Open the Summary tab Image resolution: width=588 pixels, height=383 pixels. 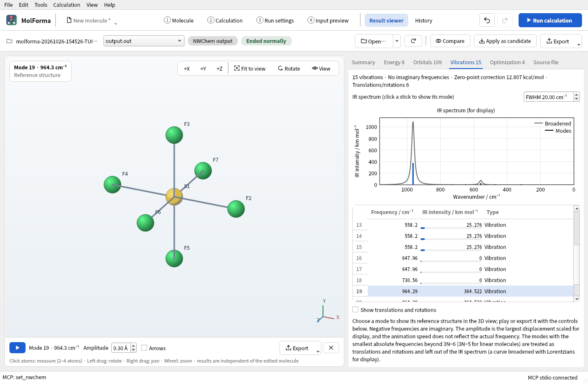pos(363,62)
